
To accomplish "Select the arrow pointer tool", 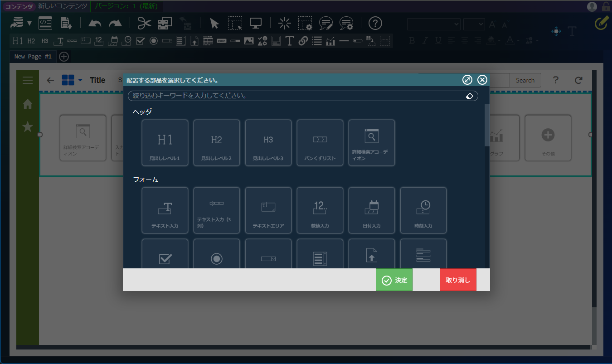I will point(214,23).
